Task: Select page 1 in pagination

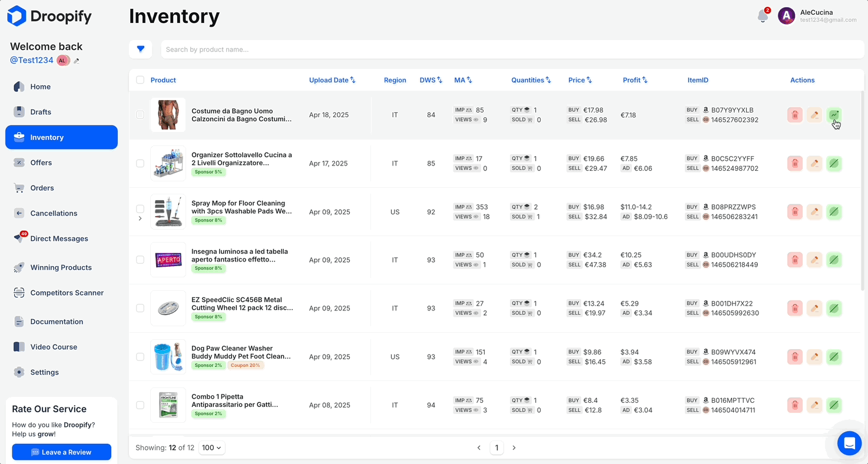Action: tap(496, 448)
